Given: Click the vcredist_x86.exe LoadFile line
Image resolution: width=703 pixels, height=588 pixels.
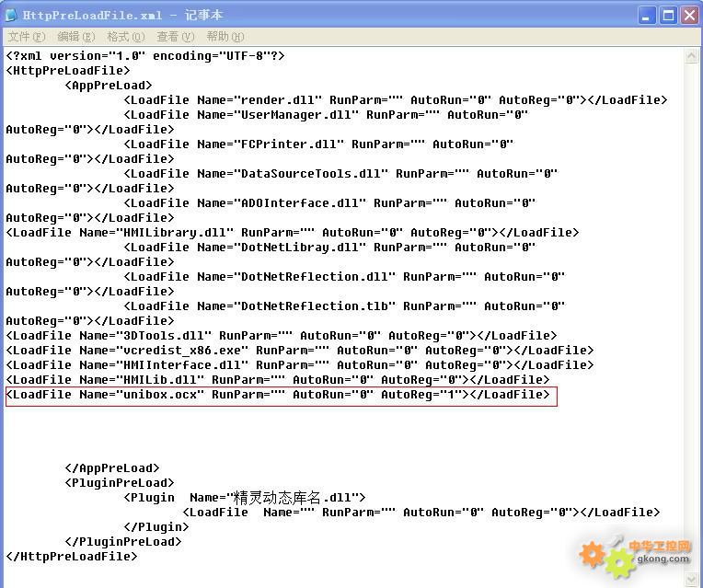Looking at the screenshot, I should 300,351.
